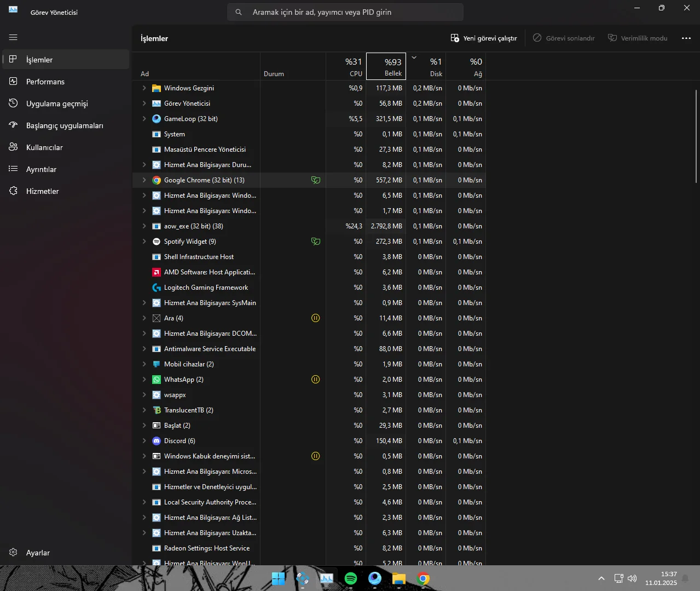Click the TranslucentTB process icon
This screenshot has height=591, width=700.
[x=157, y=410]
